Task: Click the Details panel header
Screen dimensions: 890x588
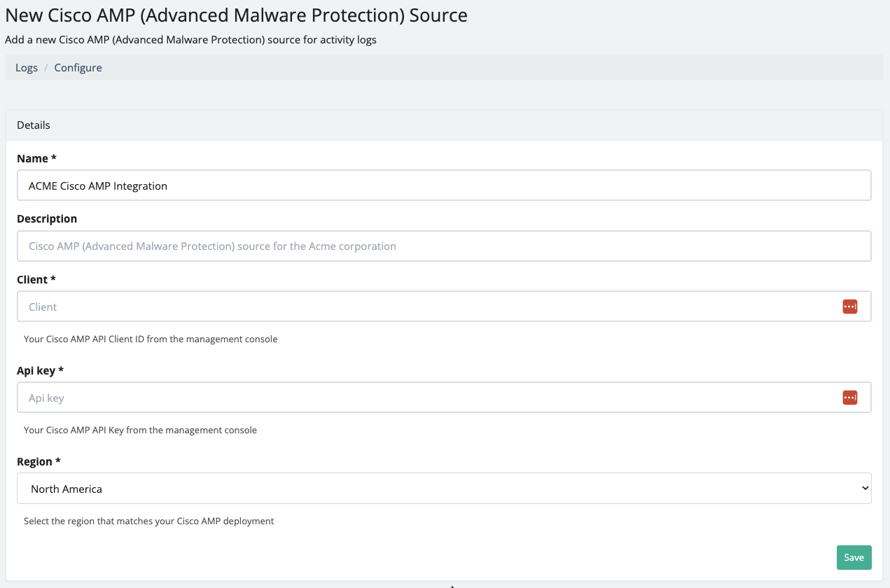Action: point(34,125)
